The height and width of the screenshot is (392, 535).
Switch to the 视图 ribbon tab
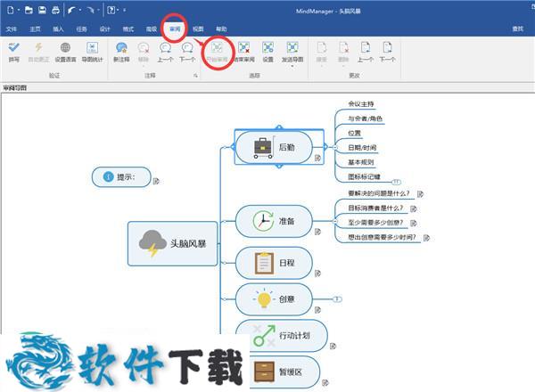pos(198,29)
